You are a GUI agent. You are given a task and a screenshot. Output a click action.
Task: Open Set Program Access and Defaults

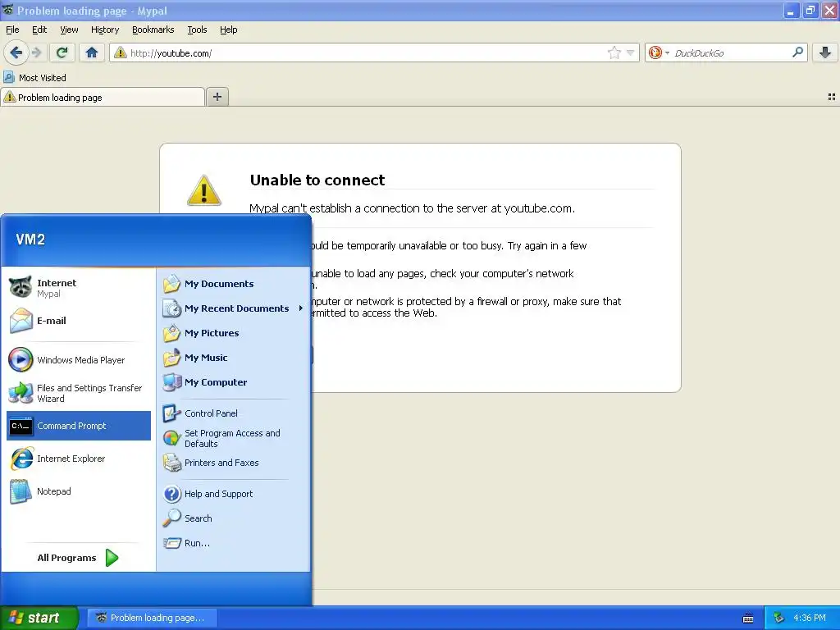point(234,438)
